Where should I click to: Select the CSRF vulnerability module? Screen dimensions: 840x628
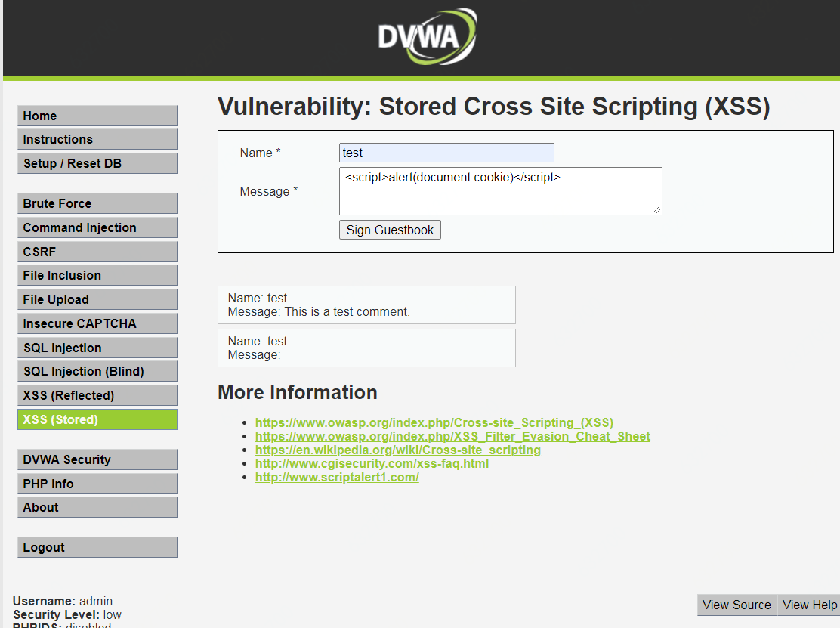pos(97,251)
